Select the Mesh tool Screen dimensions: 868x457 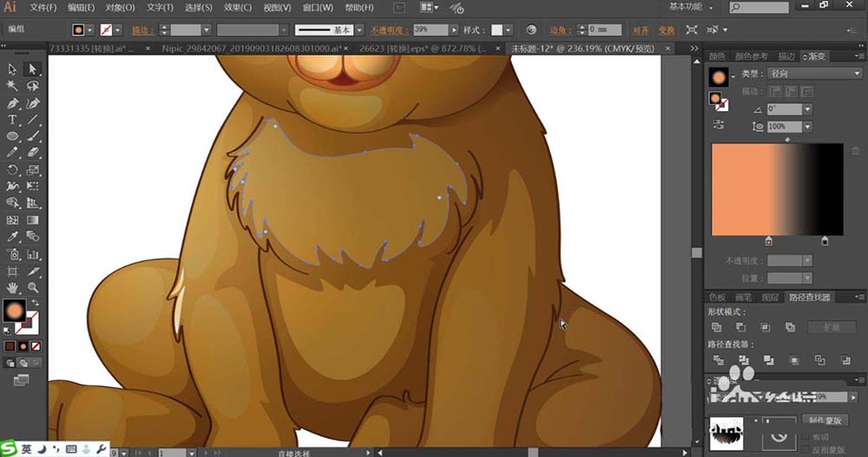click(x=12, y=219)
